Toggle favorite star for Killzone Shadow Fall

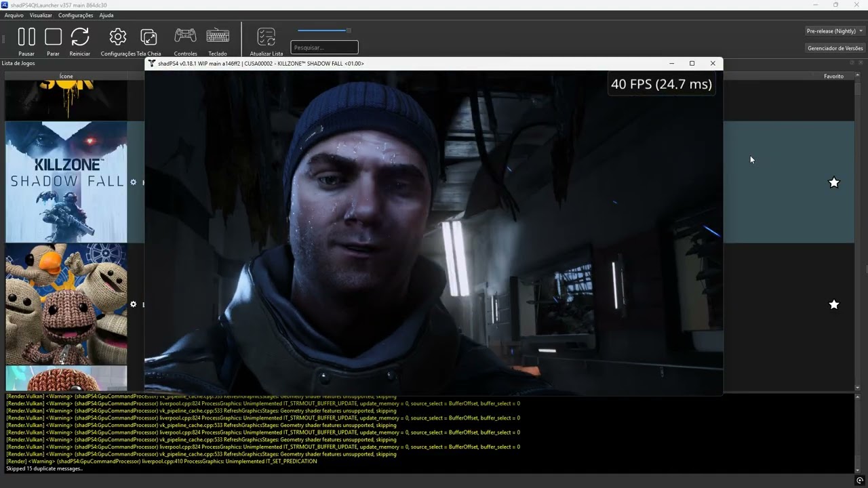[834, 182]
